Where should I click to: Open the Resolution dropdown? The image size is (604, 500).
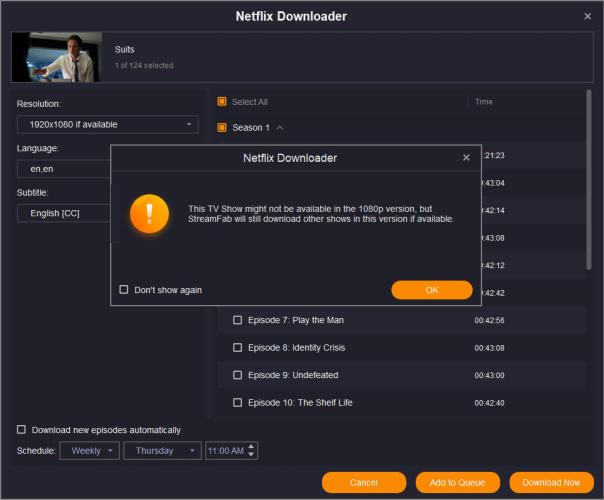point(107,124)
